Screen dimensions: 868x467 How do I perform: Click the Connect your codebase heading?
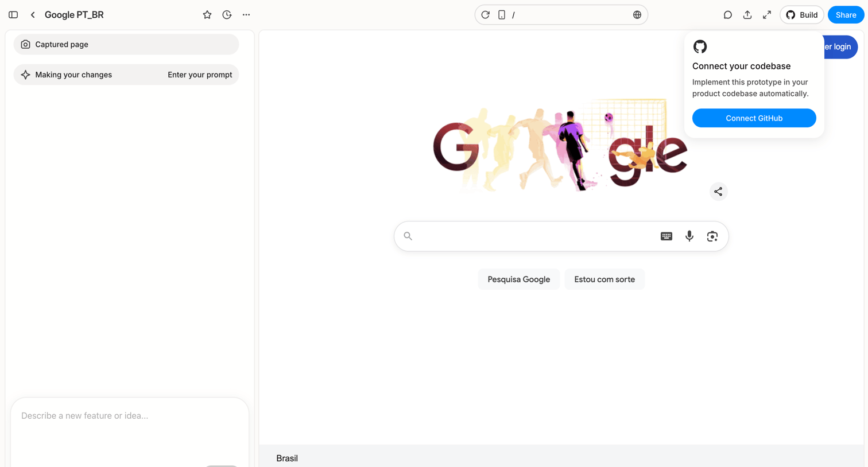click(x=741, y=66)
